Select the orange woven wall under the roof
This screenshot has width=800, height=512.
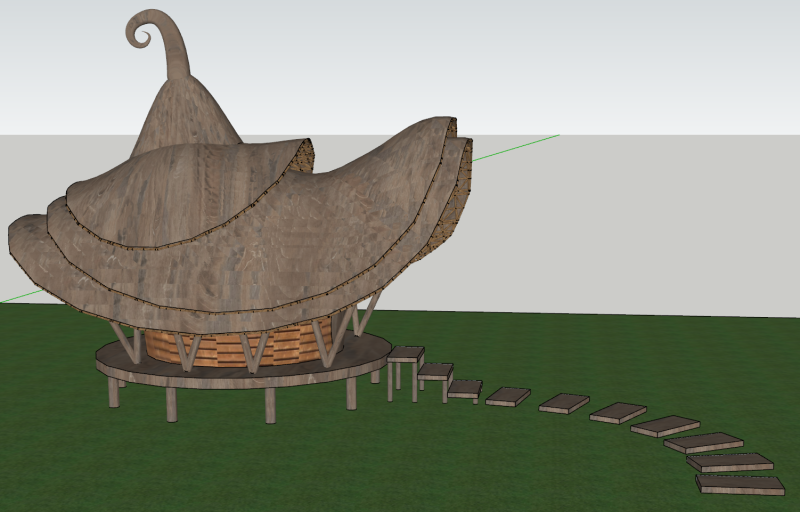[x=285, y=347]
